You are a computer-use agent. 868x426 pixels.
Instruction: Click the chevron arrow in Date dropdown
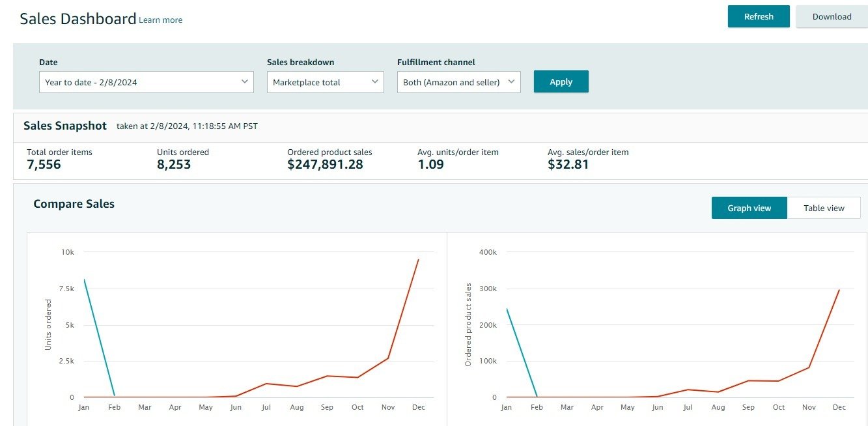pyautogui.click(x=244, y=81)
